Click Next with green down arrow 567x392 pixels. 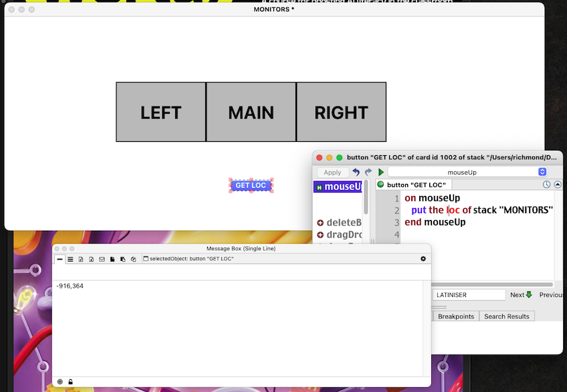[x=521, y=295]
